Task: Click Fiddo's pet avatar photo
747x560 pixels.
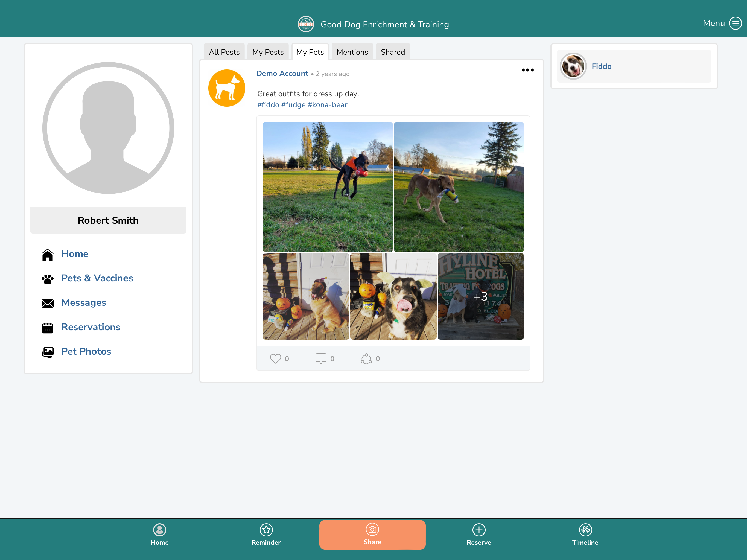Action: 573,66
